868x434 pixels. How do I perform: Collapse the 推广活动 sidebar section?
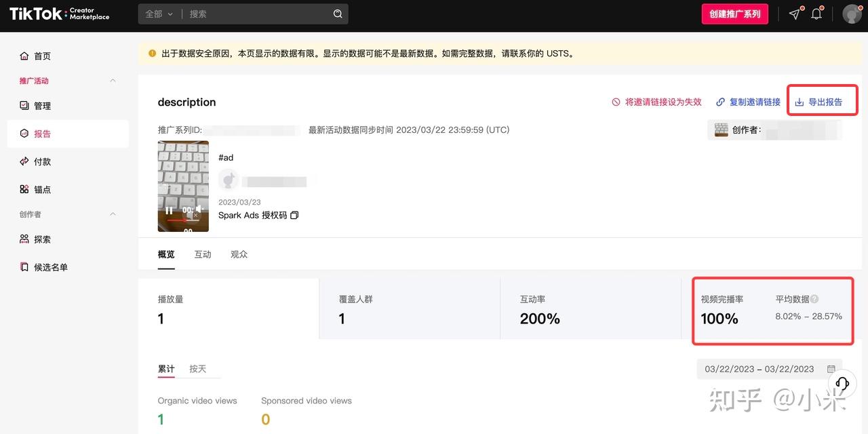pyautogui.click(x=113, y=81)
